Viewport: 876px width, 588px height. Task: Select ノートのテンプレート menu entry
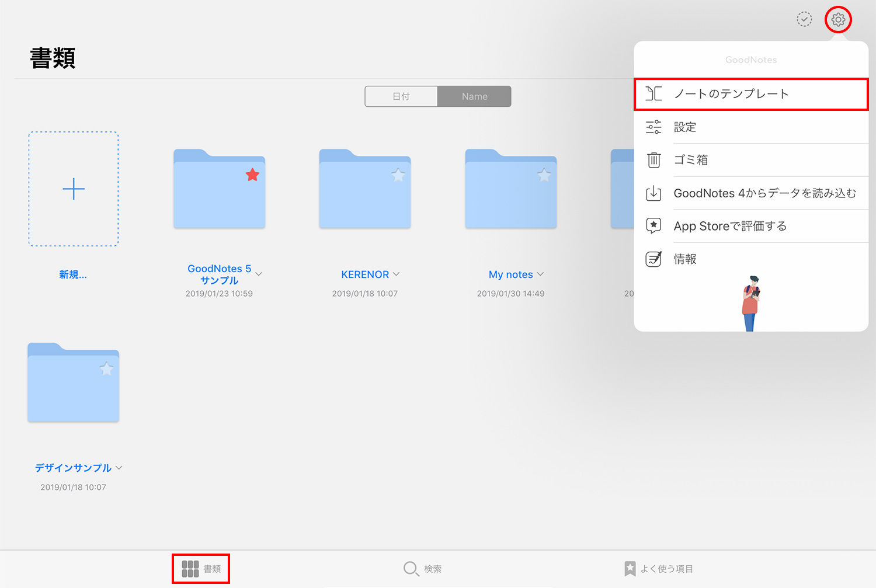coord(752,94)
